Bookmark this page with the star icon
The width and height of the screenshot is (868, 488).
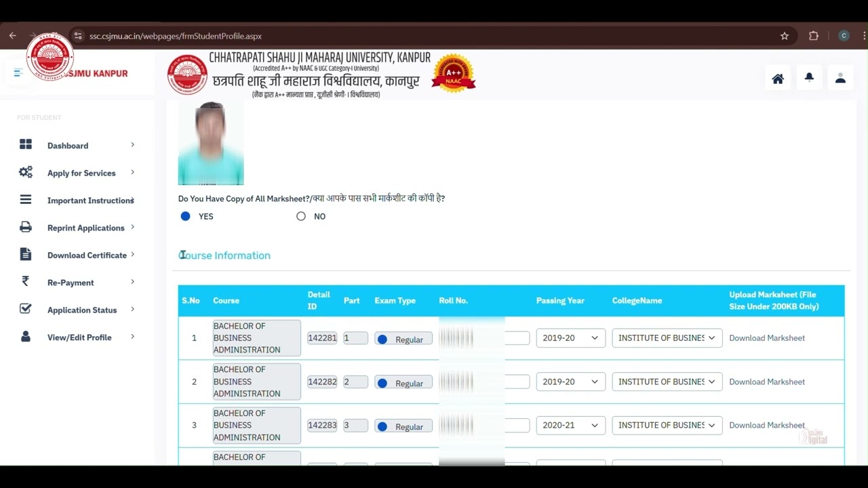click(785, 36)
